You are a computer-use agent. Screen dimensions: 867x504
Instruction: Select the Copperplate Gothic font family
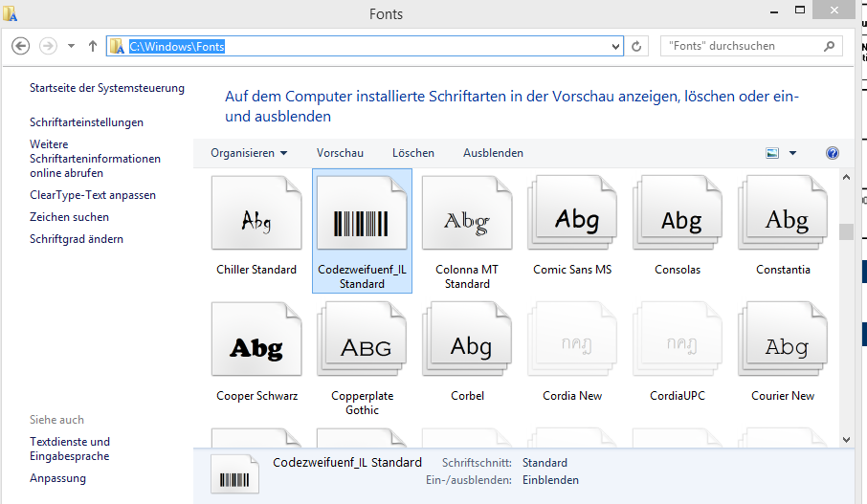tap(362, 357)
